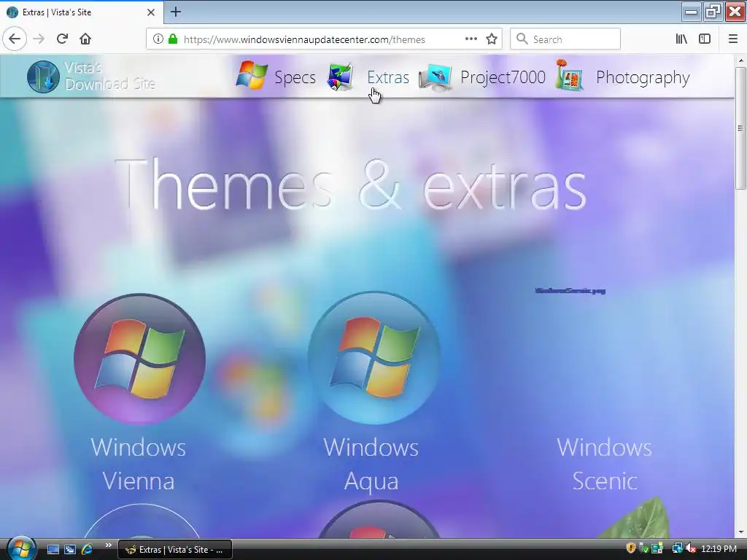The width and height of the screenshot is (747, 560).
Task: Open the Specs nav link
Action: 295,77
